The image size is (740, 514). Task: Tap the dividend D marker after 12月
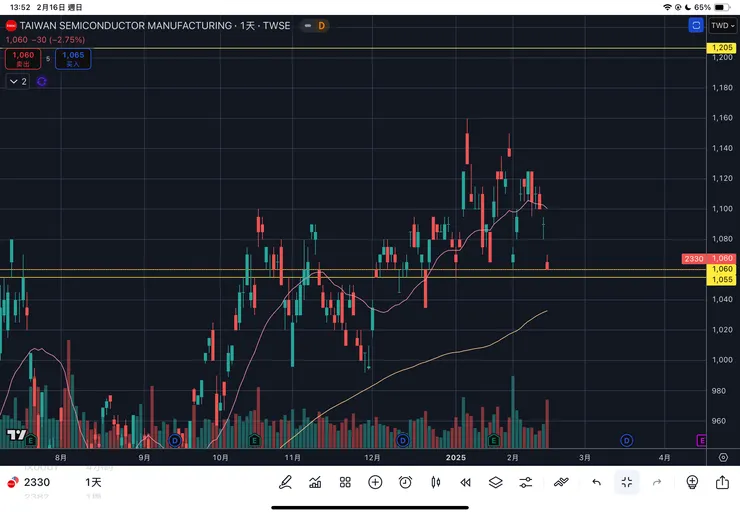pos(403,441)
